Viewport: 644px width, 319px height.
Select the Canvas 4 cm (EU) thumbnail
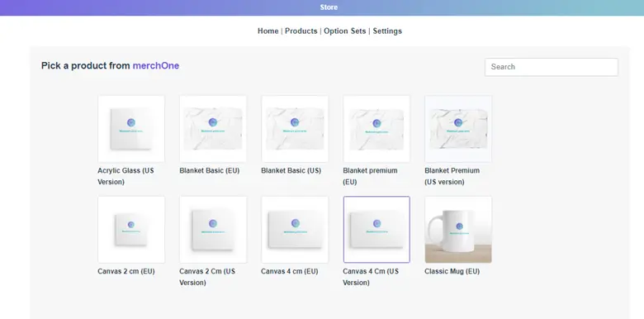click(x=295, y=230)
